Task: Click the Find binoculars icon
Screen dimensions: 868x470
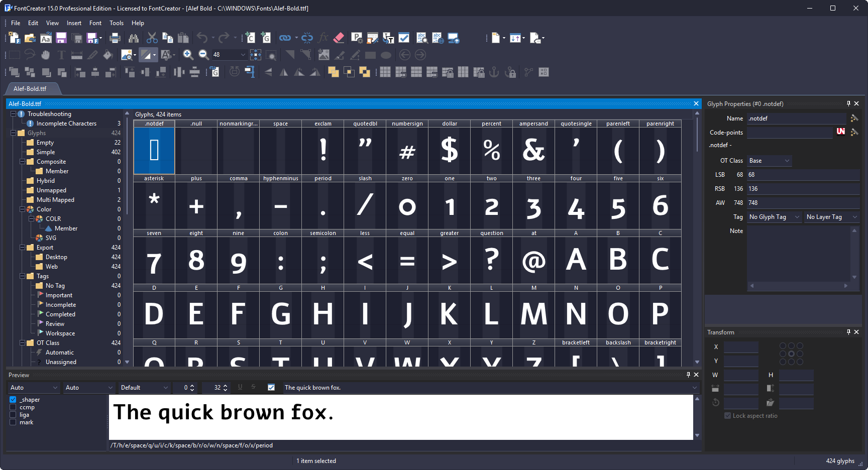Action: tap(134, 38)
